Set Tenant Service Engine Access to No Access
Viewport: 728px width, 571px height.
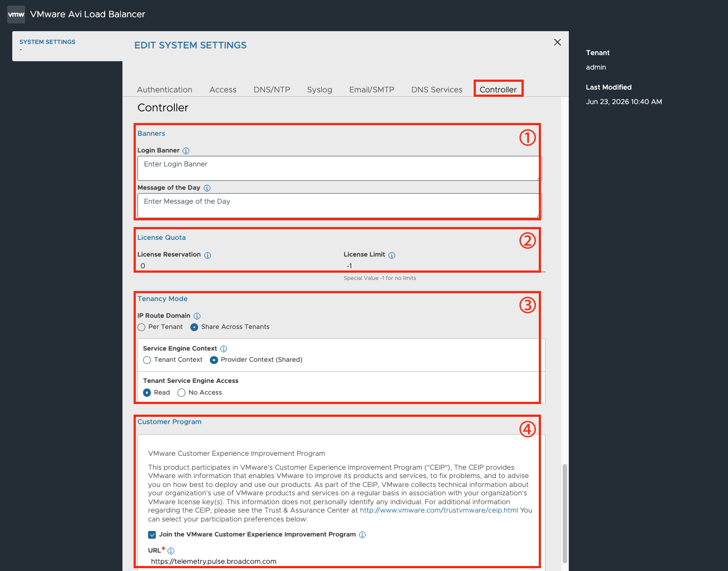[181, 393]
